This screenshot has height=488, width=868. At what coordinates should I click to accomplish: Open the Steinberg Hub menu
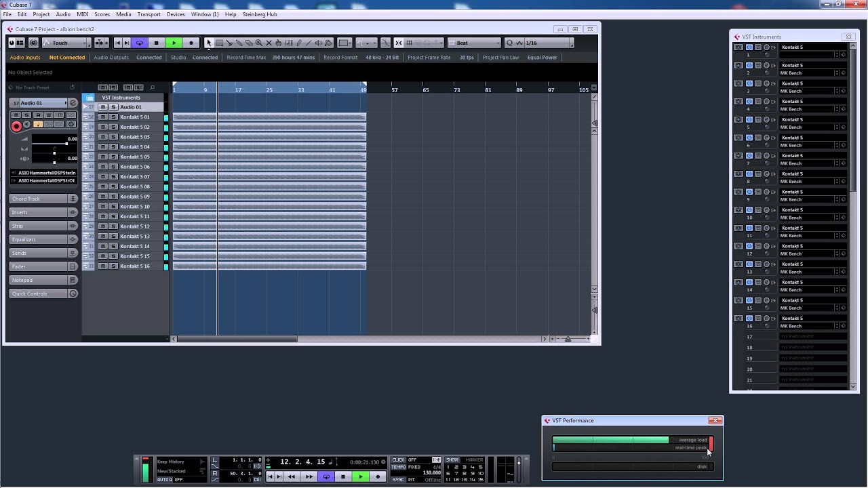(x=260, y=14)
